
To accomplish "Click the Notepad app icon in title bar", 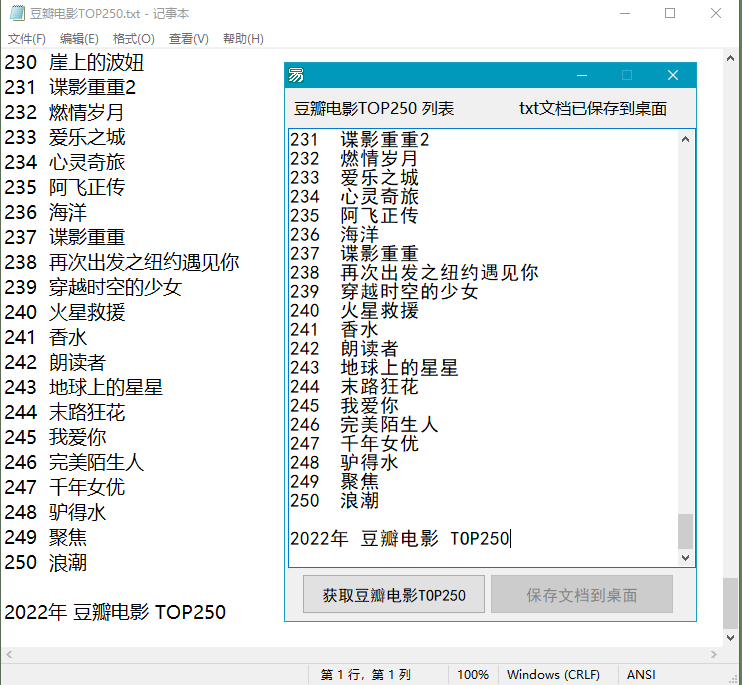I will (x=17, y=13).
